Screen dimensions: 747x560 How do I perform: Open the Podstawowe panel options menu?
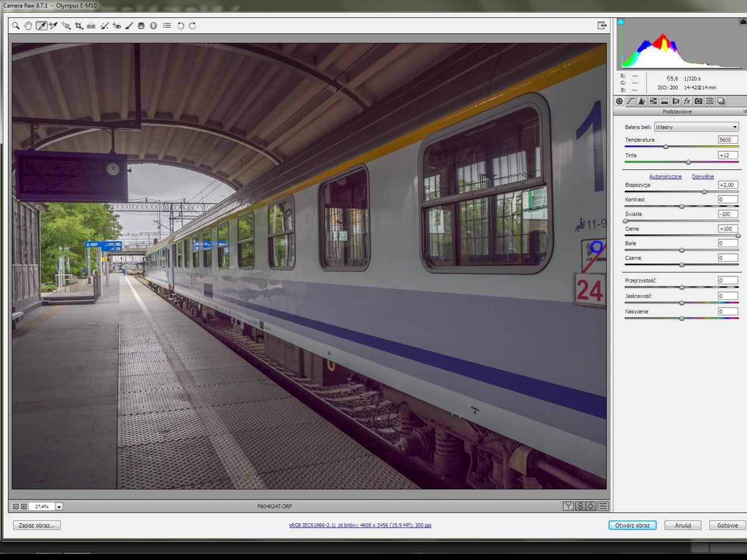click(744, 111)
